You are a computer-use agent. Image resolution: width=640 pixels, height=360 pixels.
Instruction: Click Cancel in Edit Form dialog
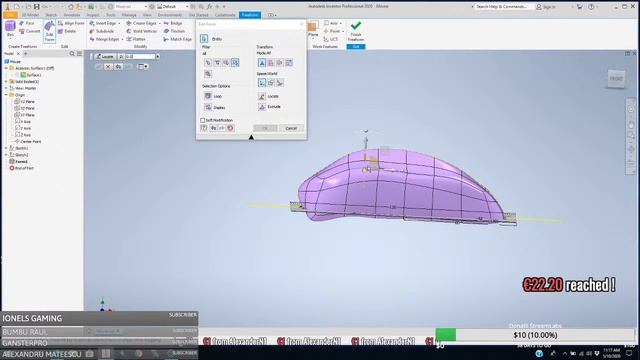[291, 128]
